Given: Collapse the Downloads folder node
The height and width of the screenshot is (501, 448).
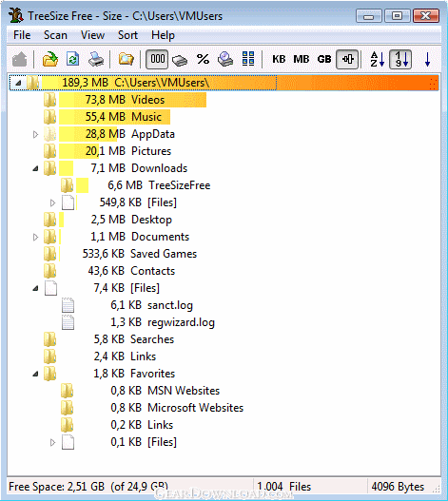Looking at the screenshot, I should point(35,168).
